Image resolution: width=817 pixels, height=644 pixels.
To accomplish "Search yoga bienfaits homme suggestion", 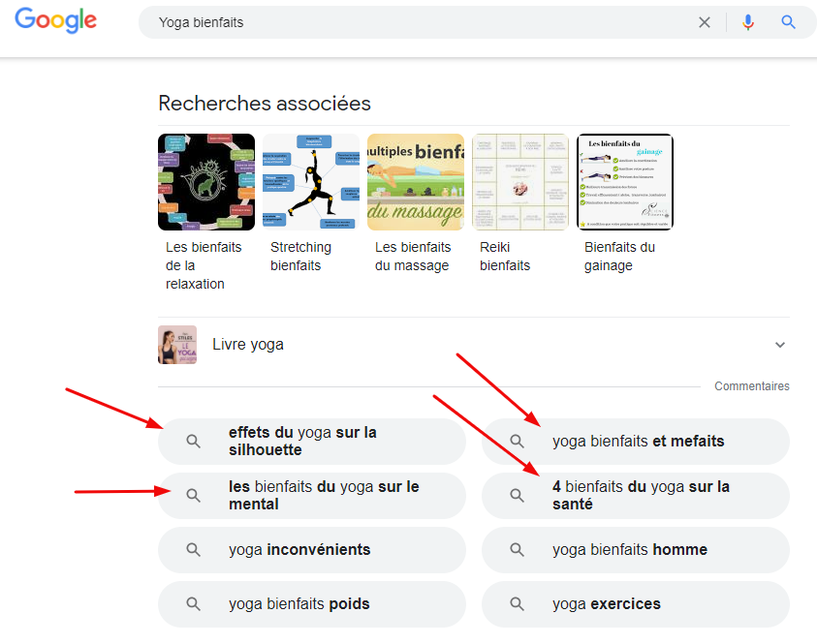I will [x=636, y=550].
